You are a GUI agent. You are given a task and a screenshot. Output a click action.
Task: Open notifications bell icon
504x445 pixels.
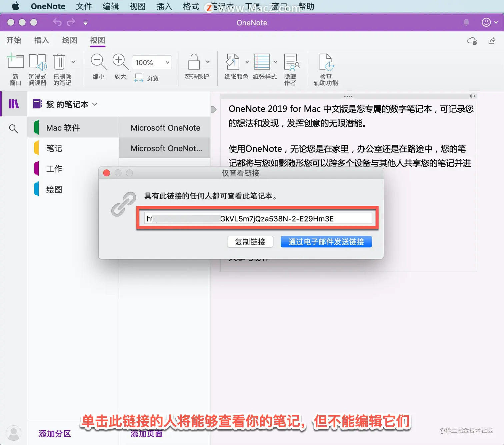tap(466, 22)
